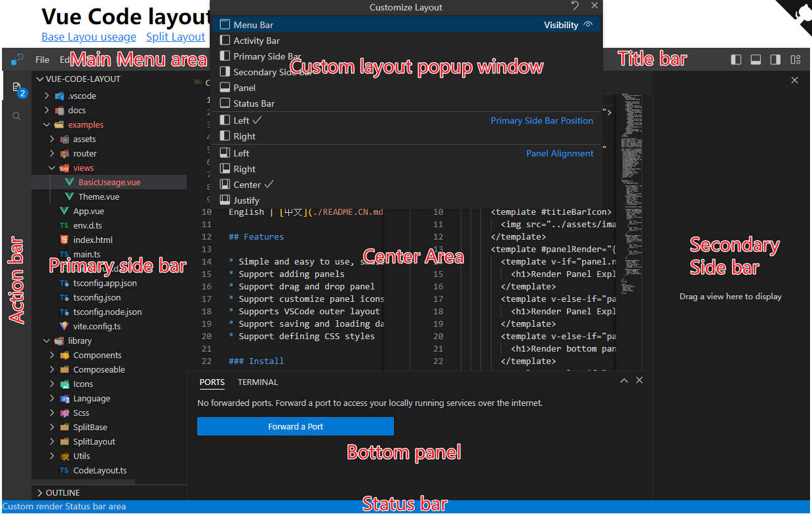Viewport: 812px width, 514px height.
Task: Open index.html in explorer
Action: coord(109,240)
